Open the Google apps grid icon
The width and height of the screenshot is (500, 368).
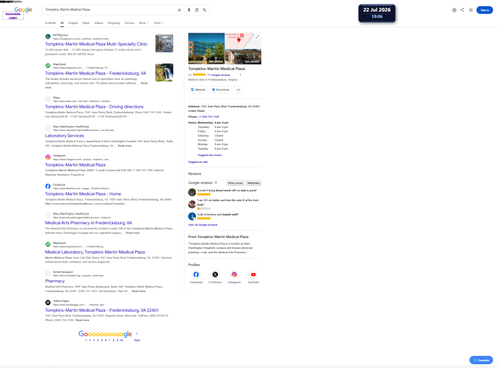(x=471, y=10)
